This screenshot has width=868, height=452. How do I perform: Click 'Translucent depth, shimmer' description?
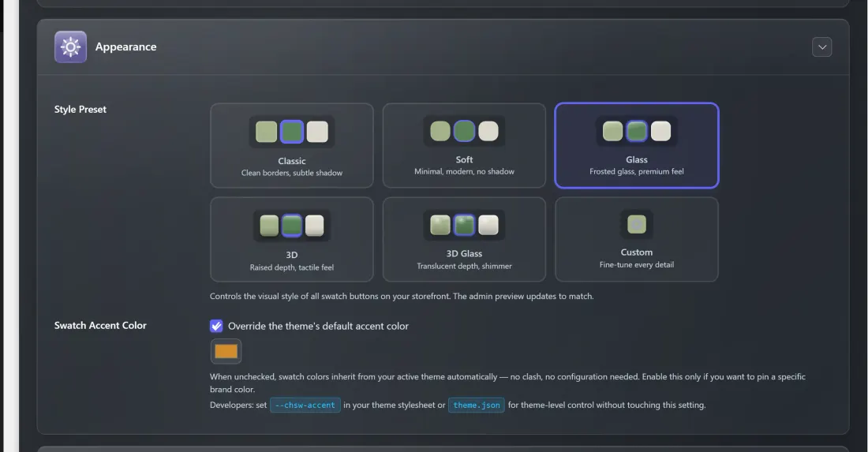click(464, 266)
